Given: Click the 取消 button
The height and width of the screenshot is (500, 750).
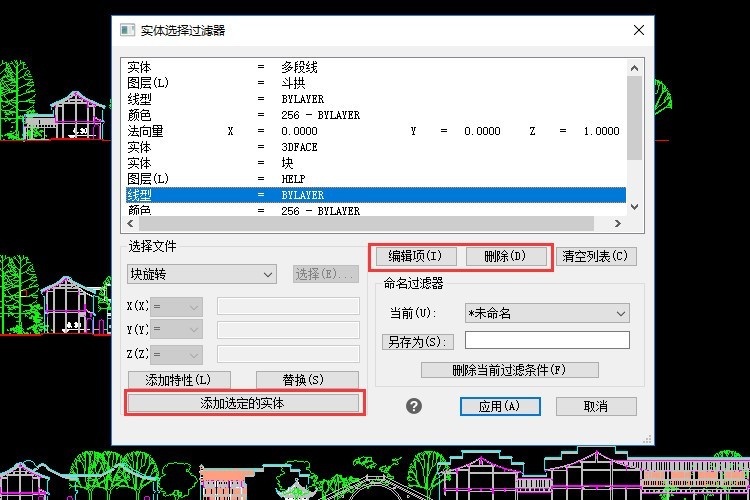Looking at the screenshot, I should pos(596,406).
